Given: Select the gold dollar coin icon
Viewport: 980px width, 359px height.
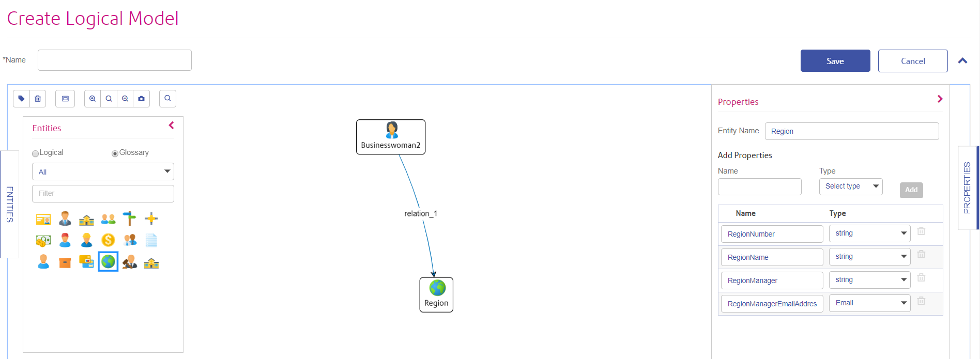Looking at the screenshot, I should point(108,240).
